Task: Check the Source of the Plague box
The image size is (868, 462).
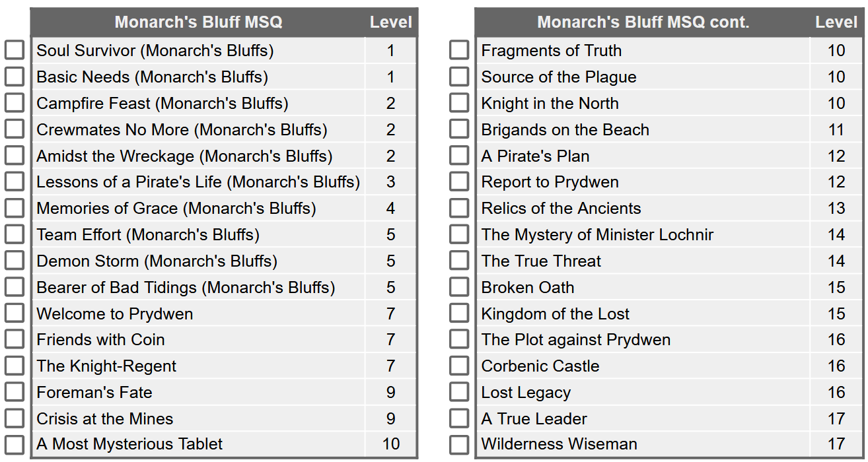Action: click(459, 76)
